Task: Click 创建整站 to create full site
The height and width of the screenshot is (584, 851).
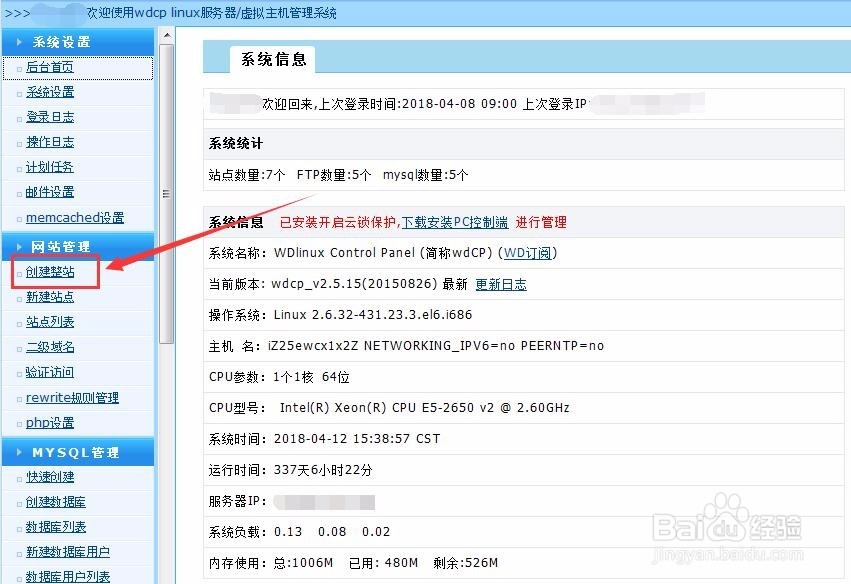Action: [x=50, y=271]
